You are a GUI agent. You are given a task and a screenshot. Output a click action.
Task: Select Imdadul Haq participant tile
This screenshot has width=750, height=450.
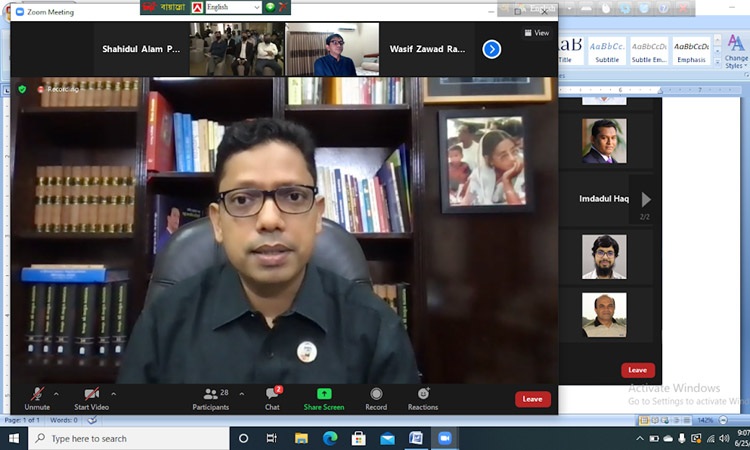[604, 198]
